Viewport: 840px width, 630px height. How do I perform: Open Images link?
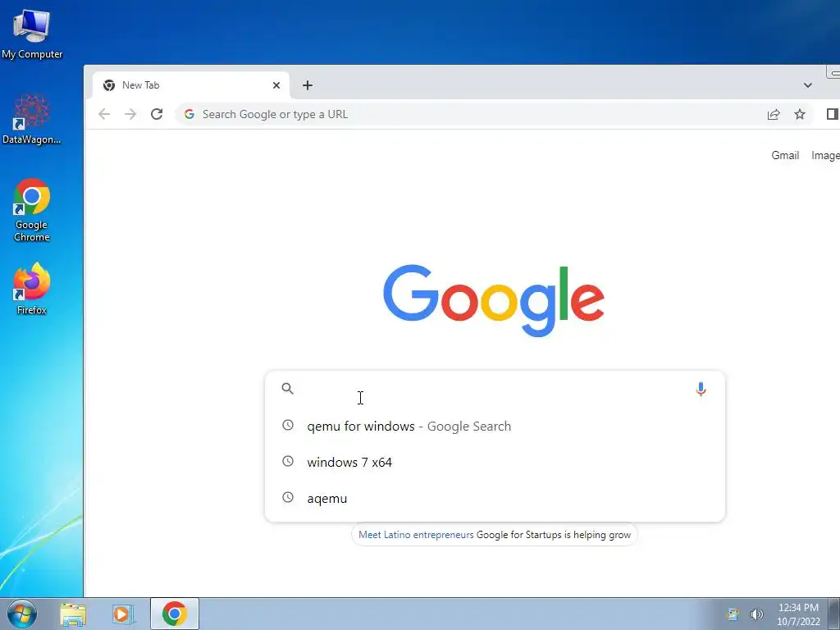825,155
